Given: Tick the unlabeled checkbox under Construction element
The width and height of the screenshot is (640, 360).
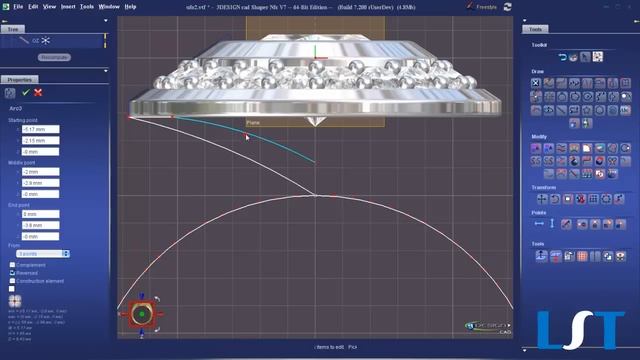Looking at the screenshot, I should coord(11,289).
